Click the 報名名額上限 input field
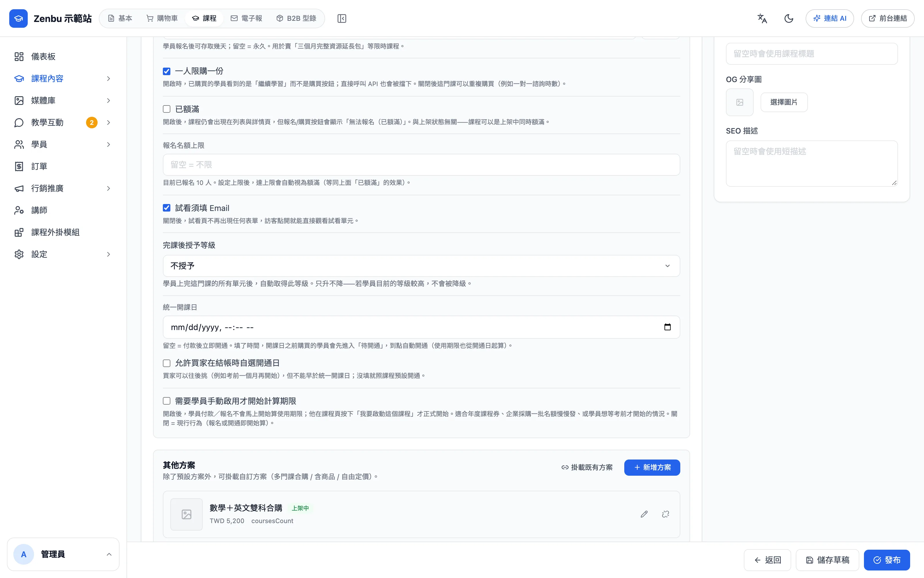Screen dimensions: 924x578 [x=421, y=165]
